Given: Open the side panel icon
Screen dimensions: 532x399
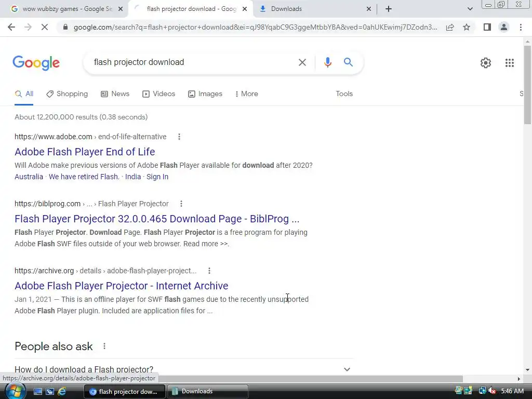Looking at the screenshot, I should [x=487, y=27].
